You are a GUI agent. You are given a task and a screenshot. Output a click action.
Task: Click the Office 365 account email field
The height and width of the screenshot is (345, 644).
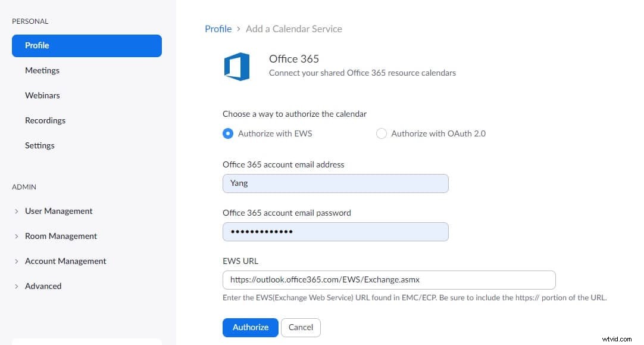pos(335,183)
